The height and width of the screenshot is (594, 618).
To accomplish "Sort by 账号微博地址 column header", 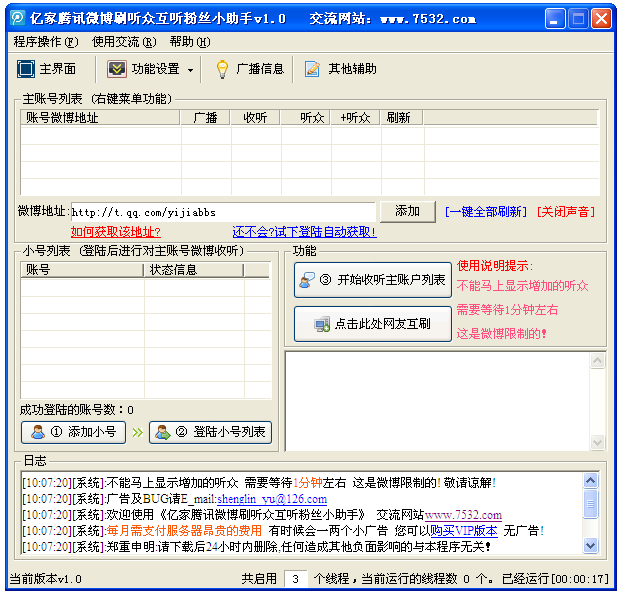I will click(x=101, y=117).
